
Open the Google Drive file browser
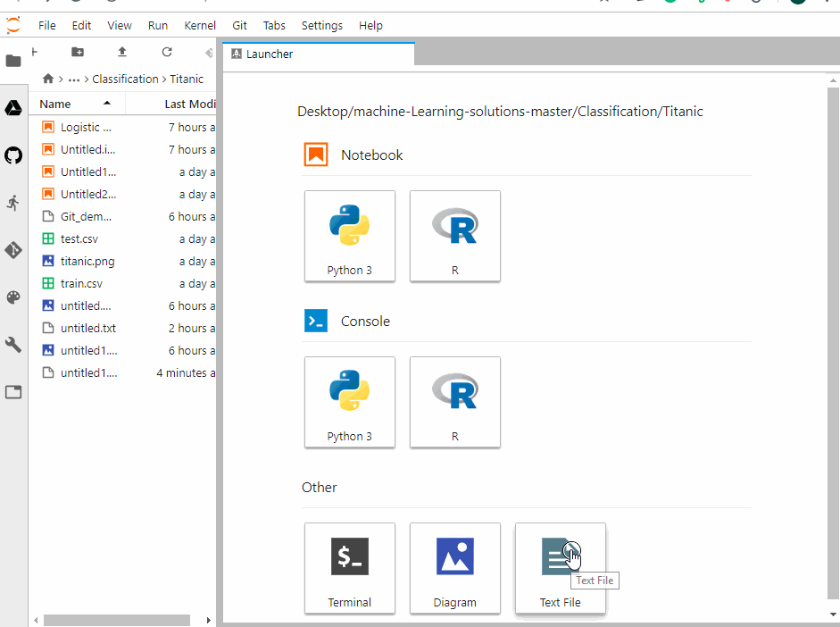tap(13, 107)
